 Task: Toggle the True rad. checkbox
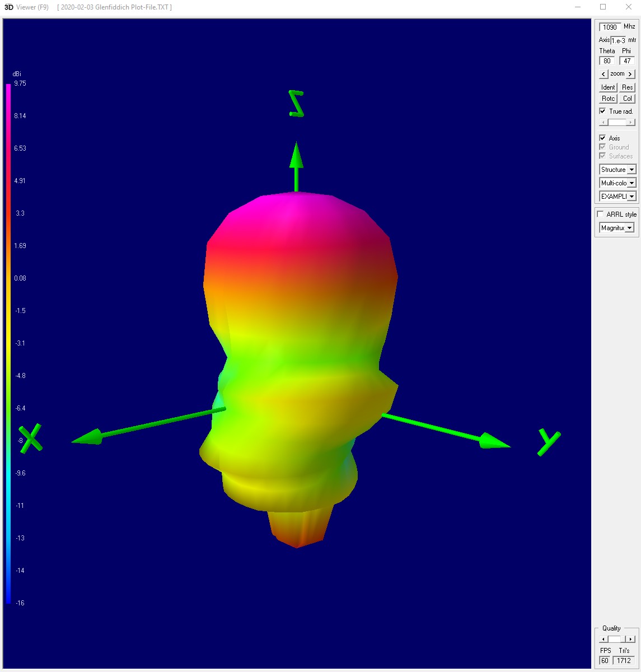tap(603, 111)
